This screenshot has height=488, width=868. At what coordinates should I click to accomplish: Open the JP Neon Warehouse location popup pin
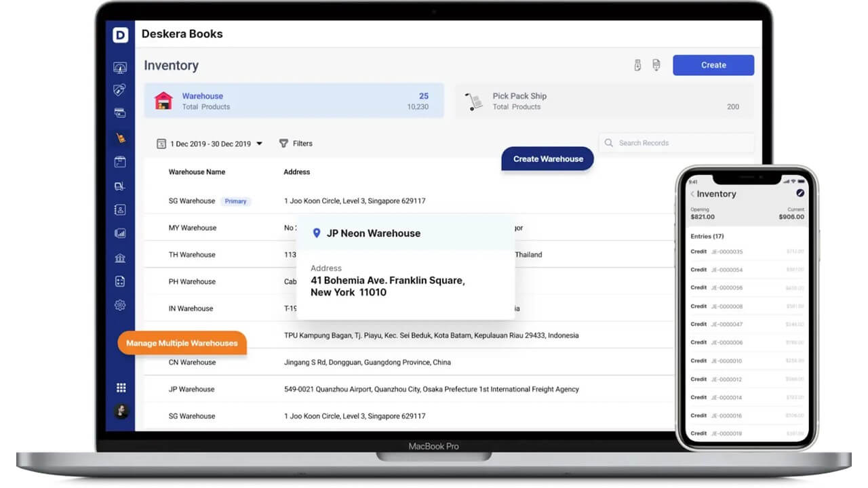coord(317,233)
